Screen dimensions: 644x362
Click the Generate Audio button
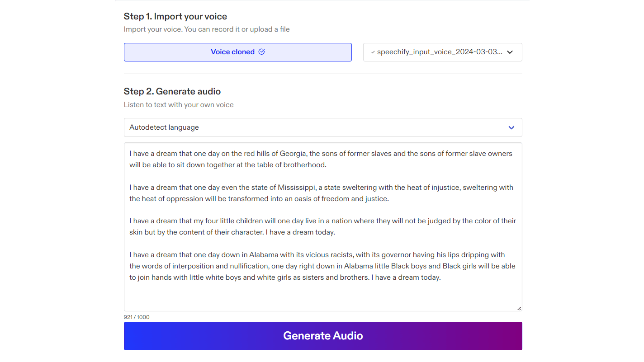pyautogui.click(x=323, y=336)
